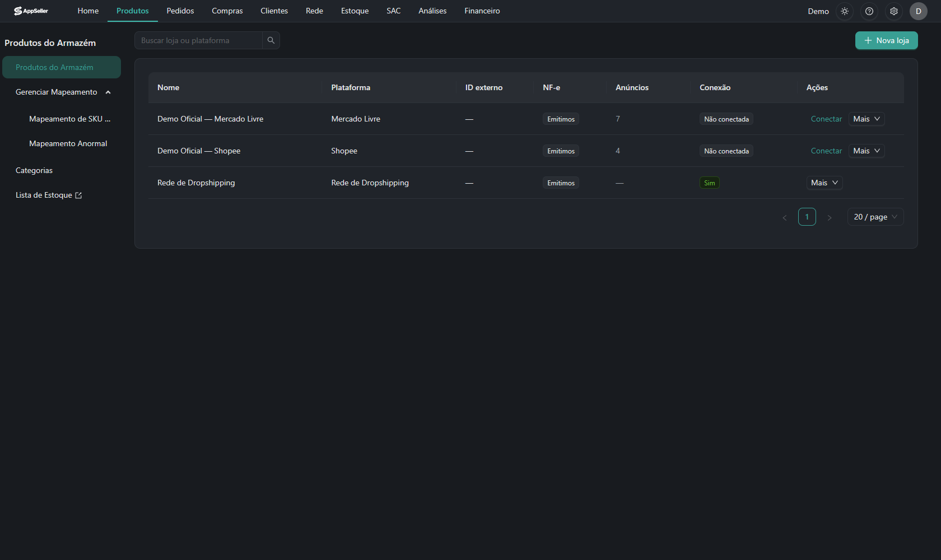Open the Análises menu
Image resolution: width=941 pixels, height=560 pixels.
[432, 11]
